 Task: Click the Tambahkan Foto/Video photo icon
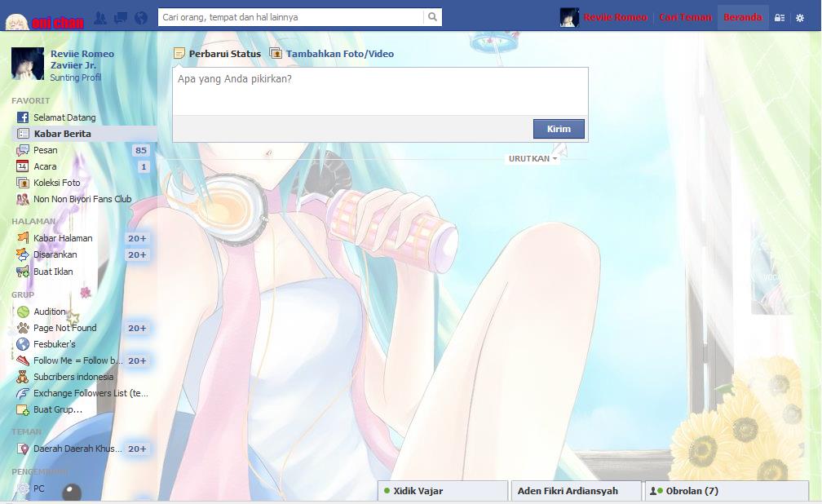click(x=276, y=54)
